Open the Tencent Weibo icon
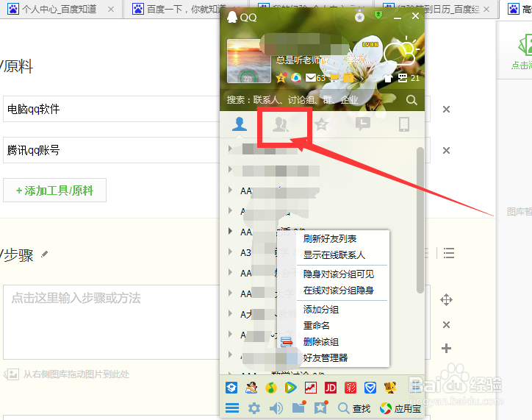Screen dimensions: 532x420 296,78
